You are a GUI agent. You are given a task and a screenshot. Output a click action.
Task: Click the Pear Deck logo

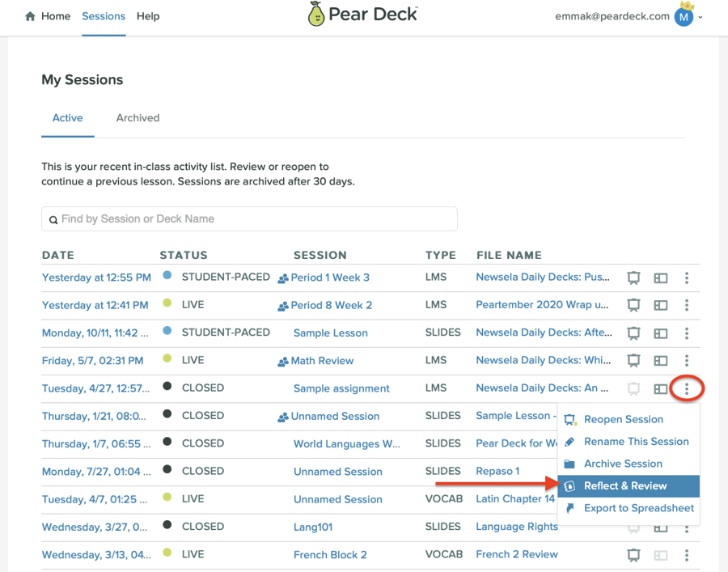363,15
